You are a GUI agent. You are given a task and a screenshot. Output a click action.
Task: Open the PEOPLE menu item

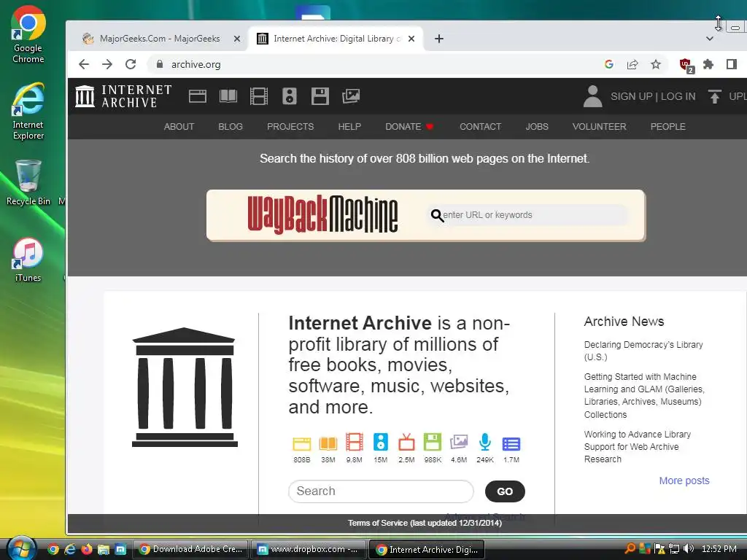(x=668, y=127)
